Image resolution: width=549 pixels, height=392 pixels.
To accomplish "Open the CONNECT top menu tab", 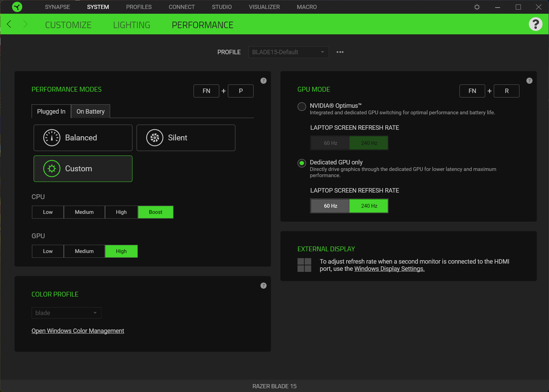I will click(x=182, y=7).
